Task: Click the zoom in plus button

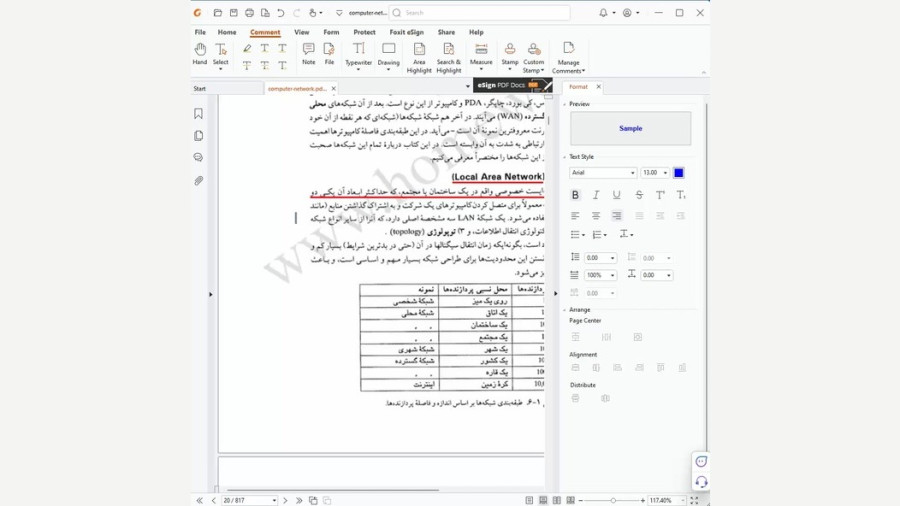Action: (x=642, y=500)
